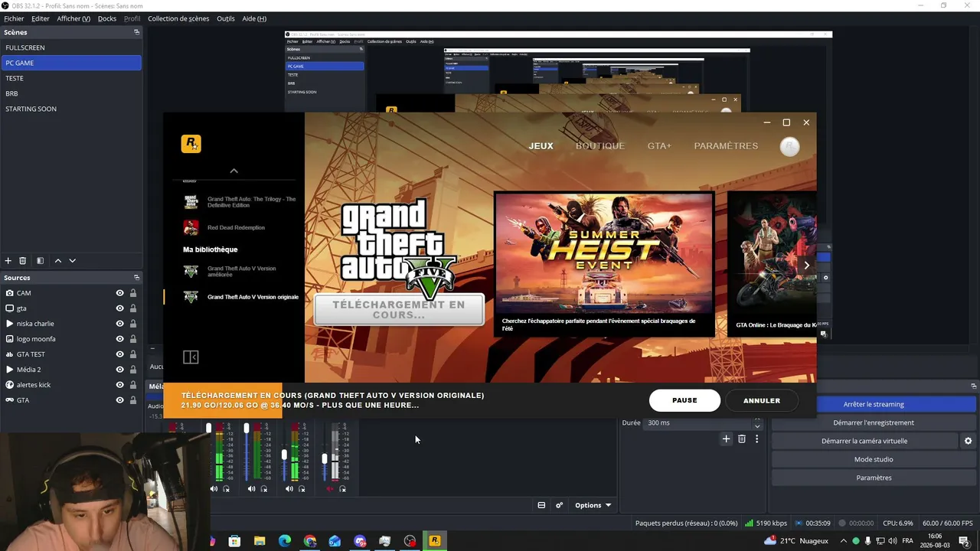Image resolution: width=980 pixels, height=551 pixels.
Task: Open Google Chrome from the taskbar
Action: tap(309, 541)
